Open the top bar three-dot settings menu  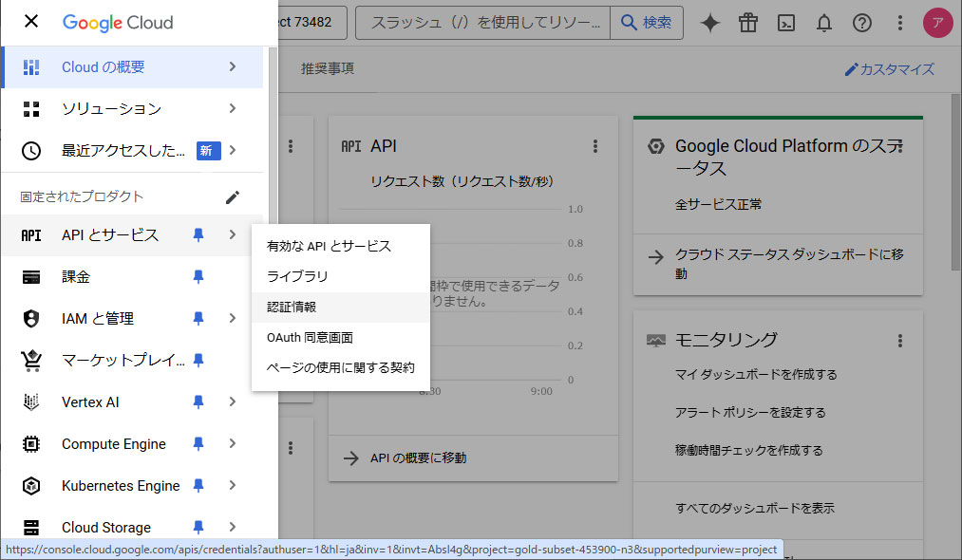[900, 23]
